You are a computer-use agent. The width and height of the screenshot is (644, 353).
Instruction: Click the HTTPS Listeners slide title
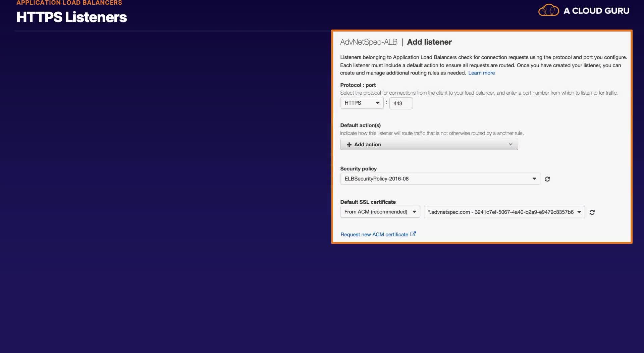click(71, 17)
